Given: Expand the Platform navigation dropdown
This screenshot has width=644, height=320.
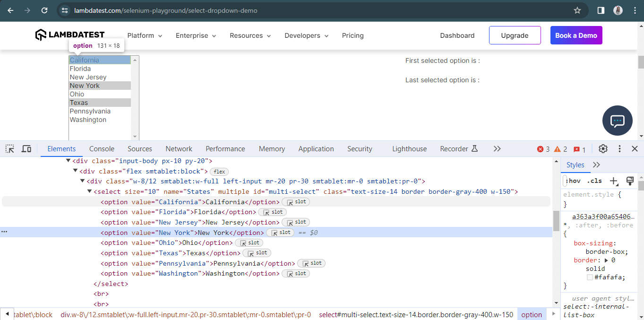Looking at the screenshot, I should point(145,35).
